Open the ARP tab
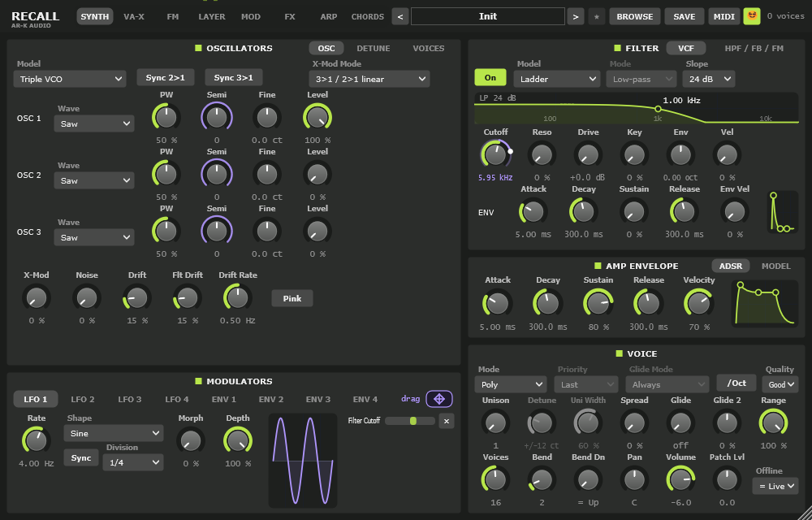Viewport: 812px width, 520px height. [328, 16]
